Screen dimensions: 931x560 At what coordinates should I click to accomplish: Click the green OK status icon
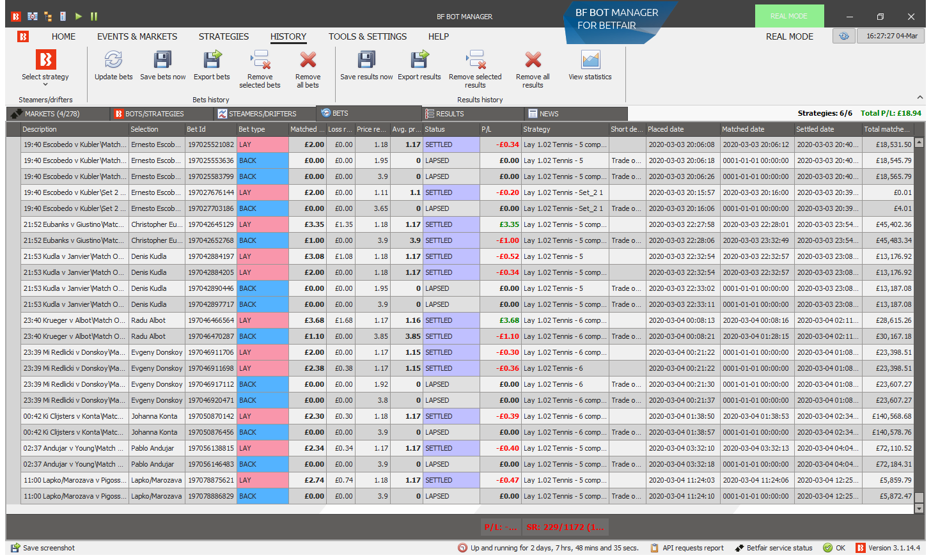[x=827, y=548]
